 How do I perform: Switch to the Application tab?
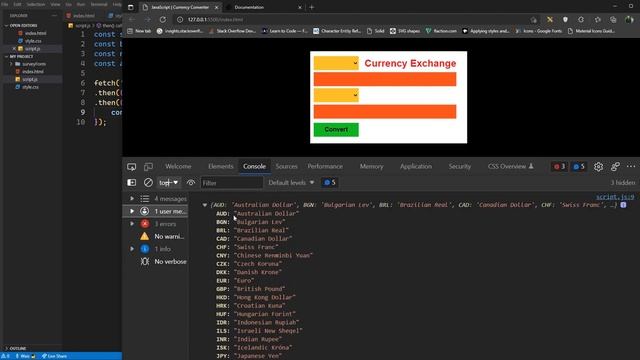[x=416, y=167]
